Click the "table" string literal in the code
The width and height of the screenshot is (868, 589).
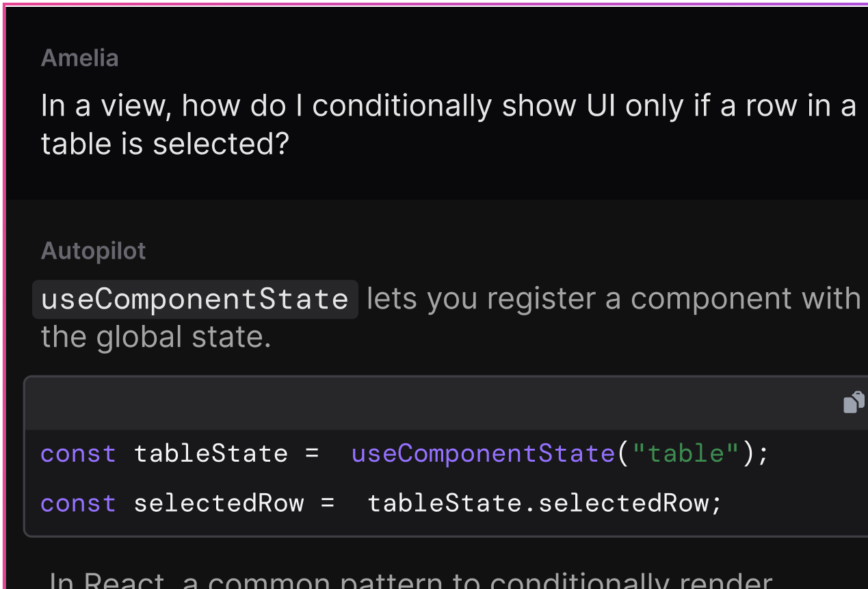tap(686, 454)
